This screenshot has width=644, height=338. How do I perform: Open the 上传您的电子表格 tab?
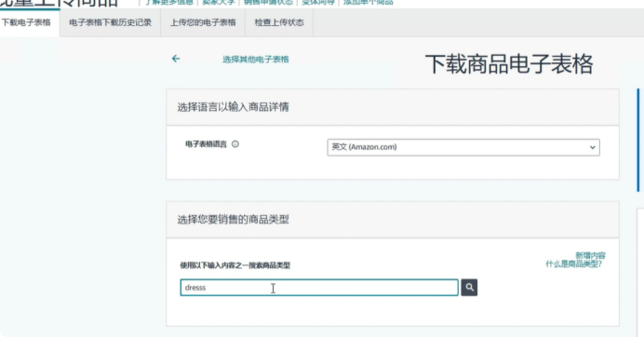tap(203, 22)
